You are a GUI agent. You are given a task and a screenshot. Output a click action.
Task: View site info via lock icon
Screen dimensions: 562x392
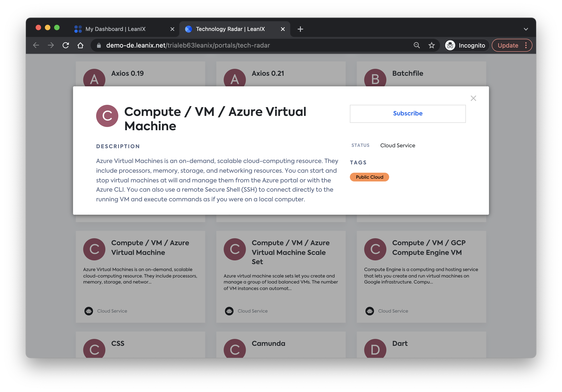pyautogui.click(x=99, y=45)
